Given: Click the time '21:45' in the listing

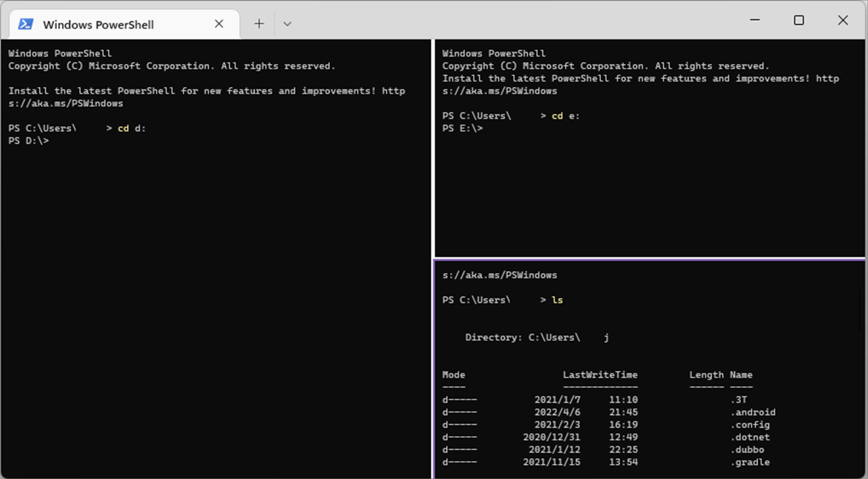Looking at the screenshot, I should 623,412.
